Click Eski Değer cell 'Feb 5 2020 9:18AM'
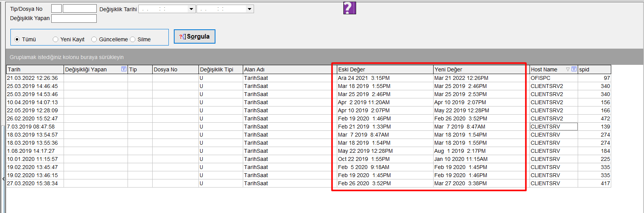This screenshot has height=213, width=644. click(385, 167)
